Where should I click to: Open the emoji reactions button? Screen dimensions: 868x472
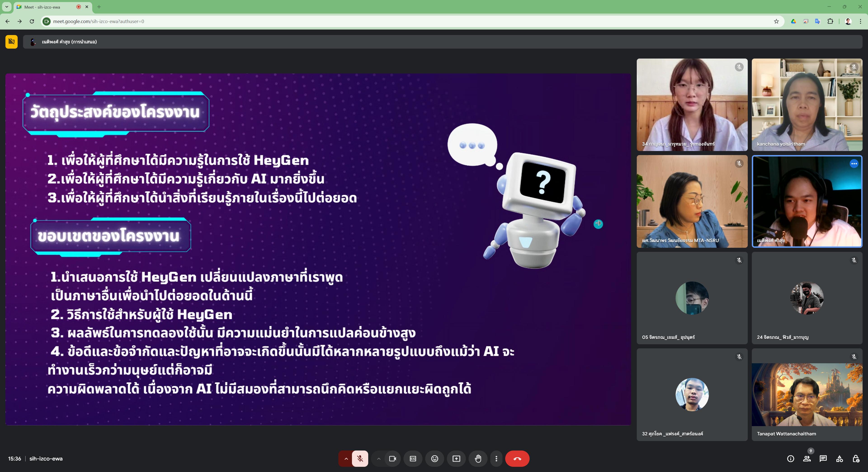435,458
